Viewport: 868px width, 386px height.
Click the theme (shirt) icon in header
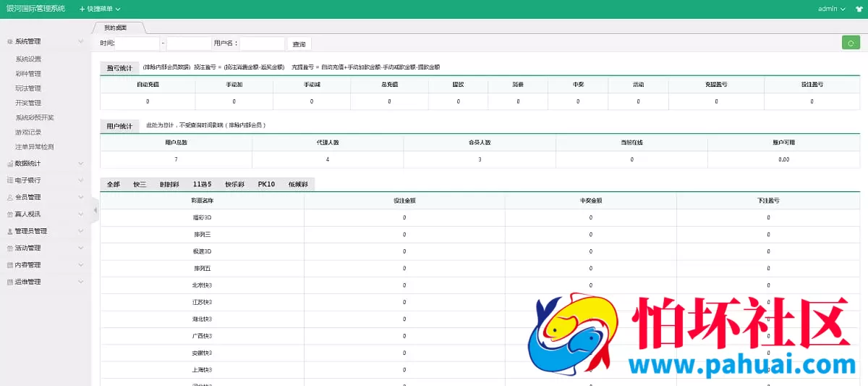click(858, 9)
